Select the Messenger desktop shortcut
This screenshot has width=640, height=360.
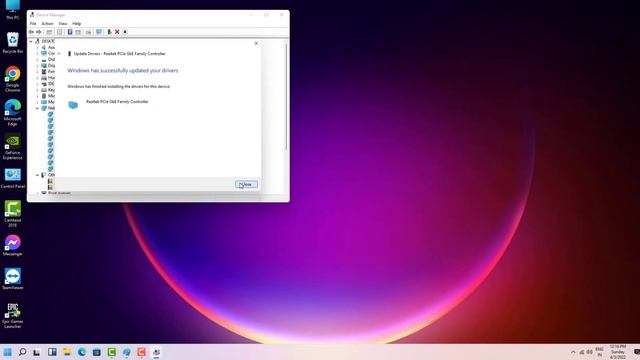[x=13, y=245]
